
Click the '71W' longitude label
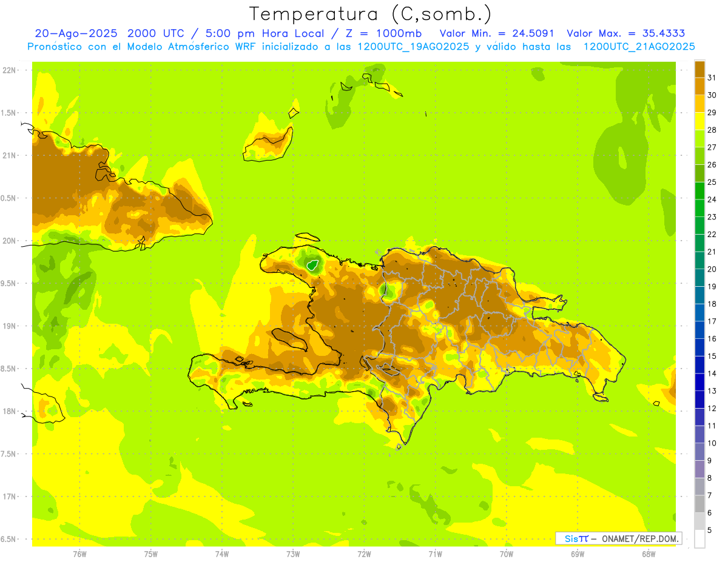point(435,554)
